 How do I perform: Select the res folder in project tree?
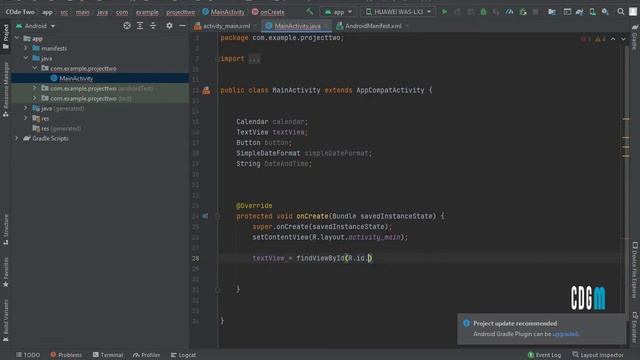(45, 118)
